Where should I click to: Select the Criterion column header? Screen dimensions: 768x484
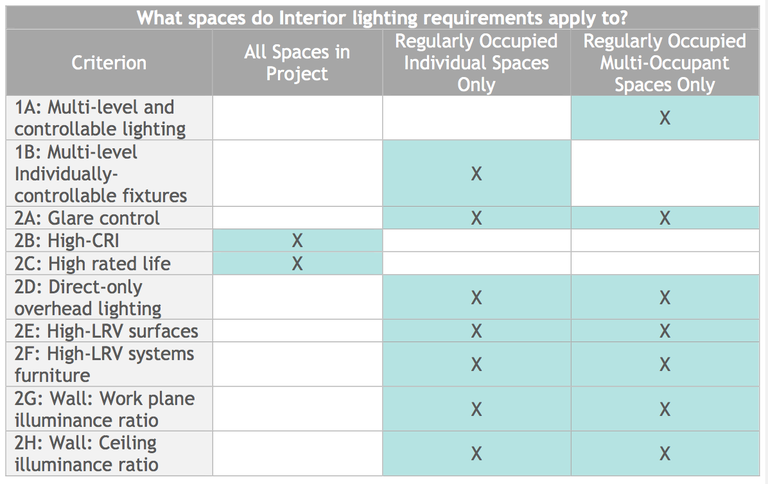pos(108,63)
